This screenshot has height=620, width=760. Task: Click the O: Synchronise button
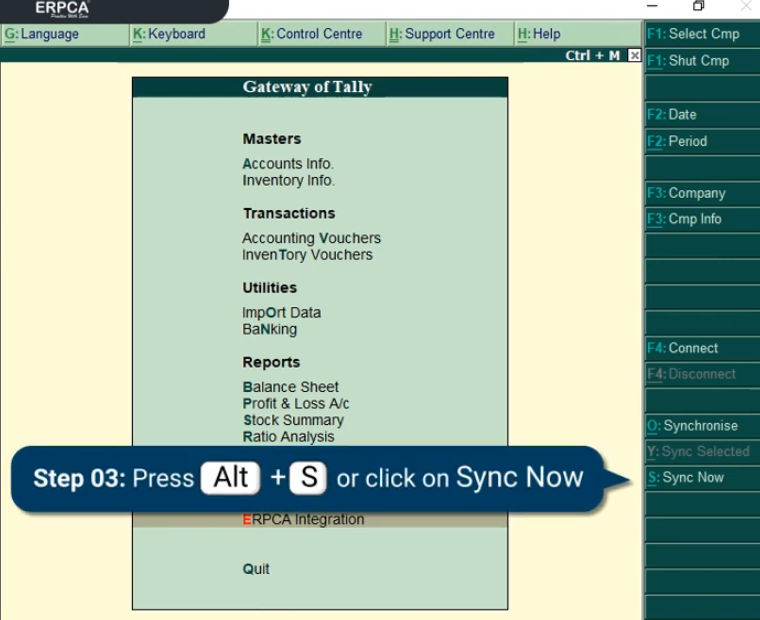pos(702,426)
